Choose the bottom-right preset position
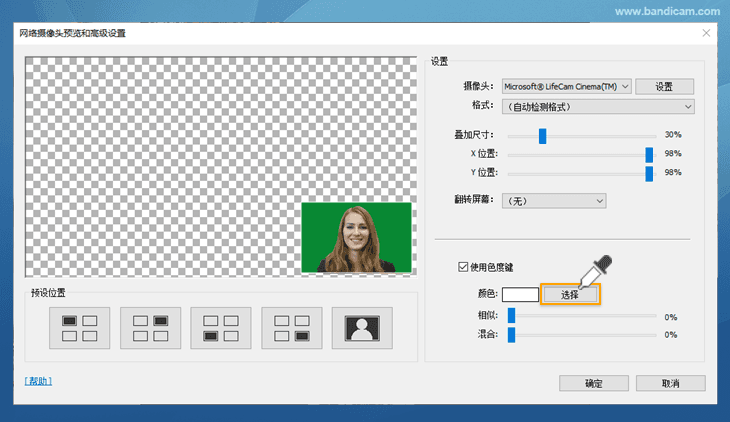This screenshot has height=422, width=730. click(x=292, y=328)
